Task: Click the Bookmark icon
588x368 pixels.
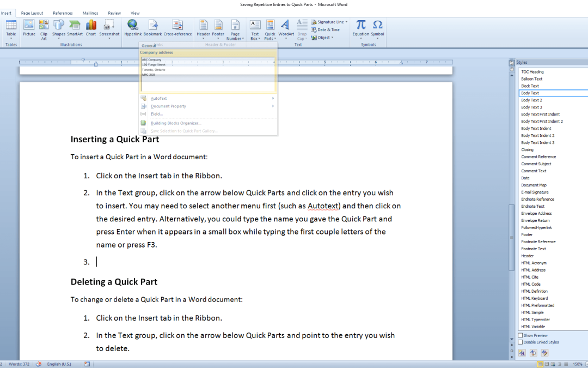Action: (152, 25)
